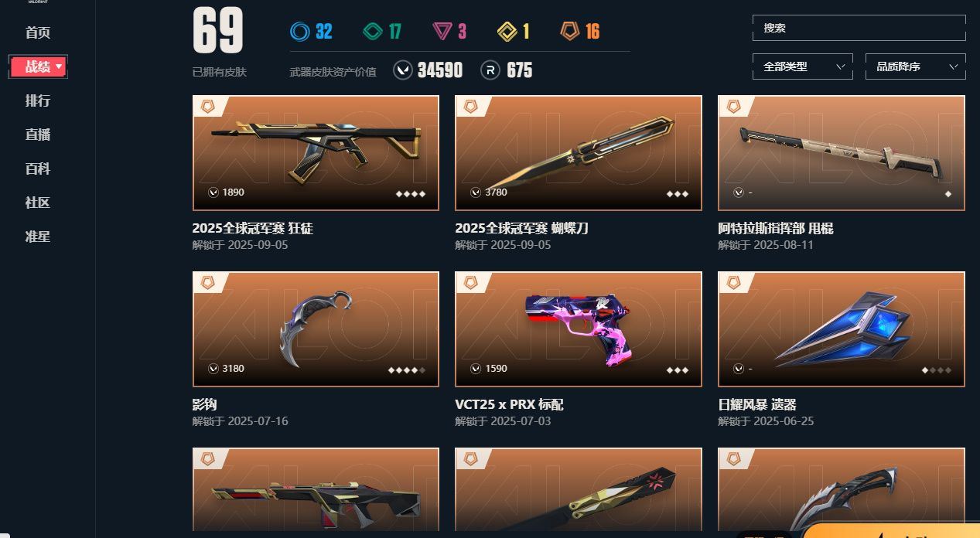Click the Radianite icon beside 675
Screen dimensions: 980x538
click(490, 70)
